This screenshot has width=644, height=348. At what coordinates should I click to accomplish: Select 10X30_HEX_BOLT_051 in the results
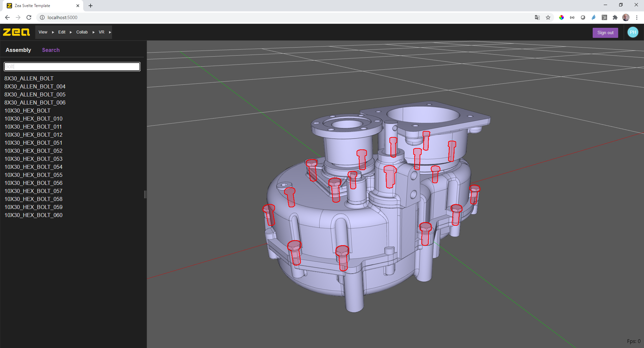pos(34,143)
